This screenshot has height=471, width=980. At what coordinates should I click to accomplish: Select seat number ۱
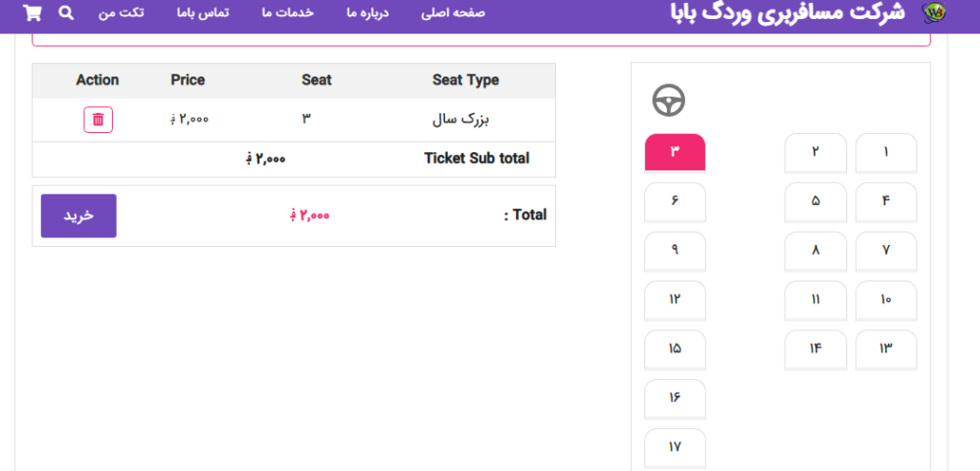[885, 152]
